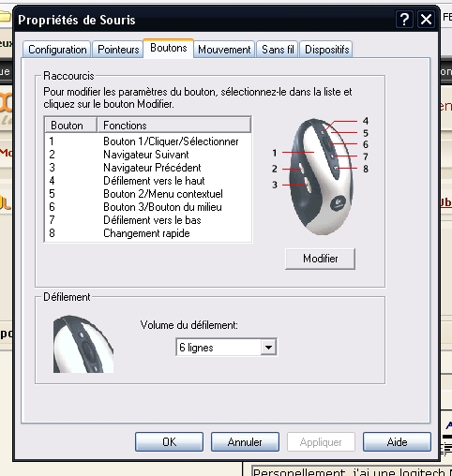452x476 pixels.
Task: Click the help question mark icon
Action: click(404, 20)
